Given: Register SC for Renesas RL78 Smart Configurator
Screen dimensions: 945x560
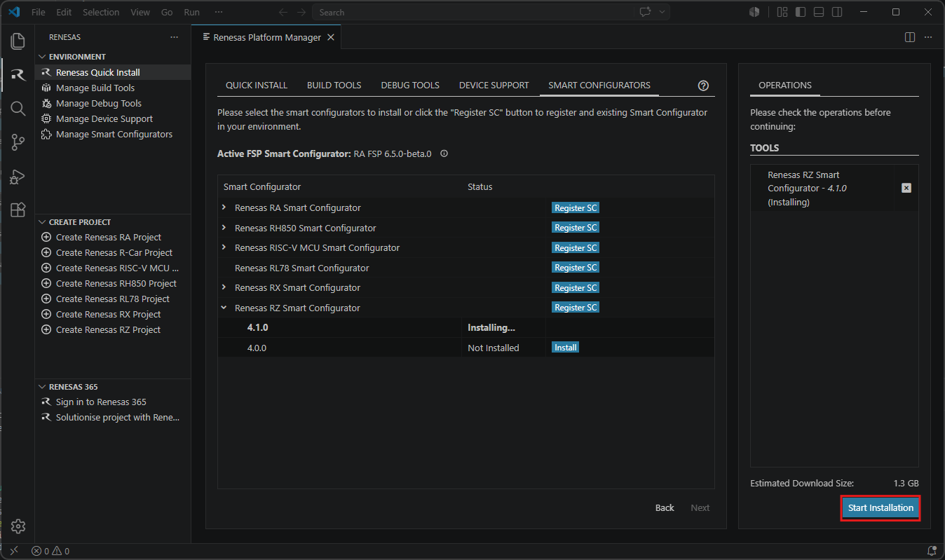Looking at the screenshot, I should pyautogui.click(x=576, y=268).
